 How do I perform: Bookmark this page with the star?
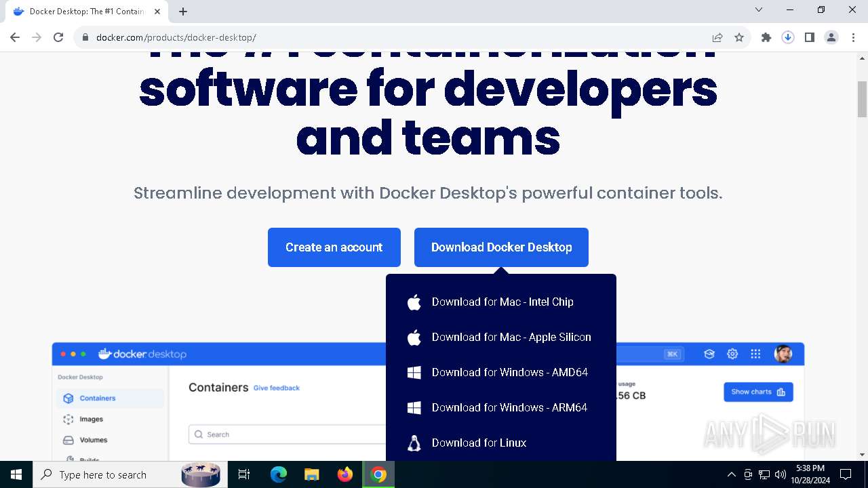pyautogui.click(x=739, y=37)
